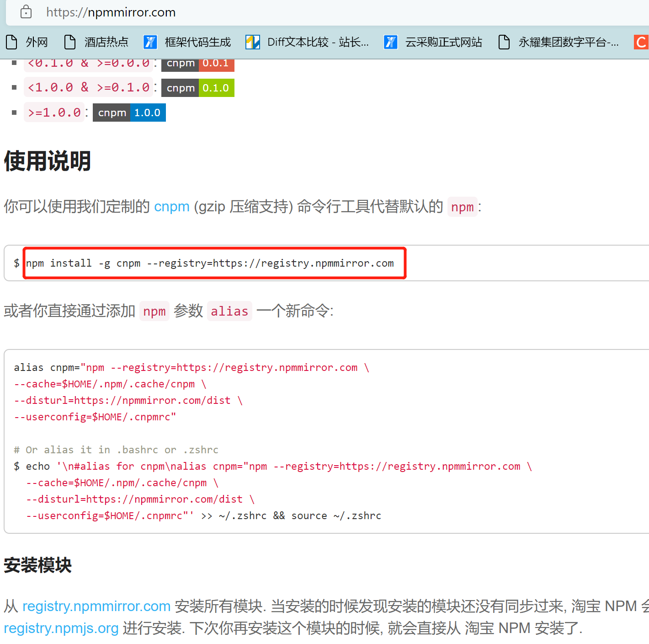Open the 云采购正式网站 bookmark icon
This screenshot has height=644, width=649.
391,42
